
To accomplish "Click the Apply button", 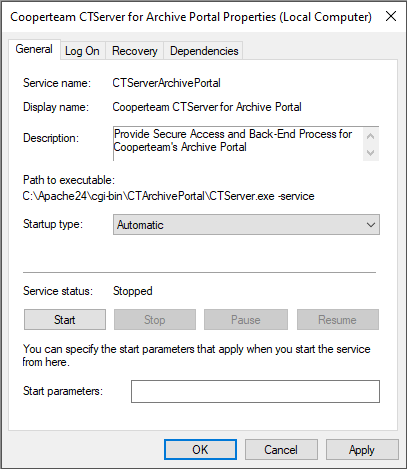I will 362,449.
